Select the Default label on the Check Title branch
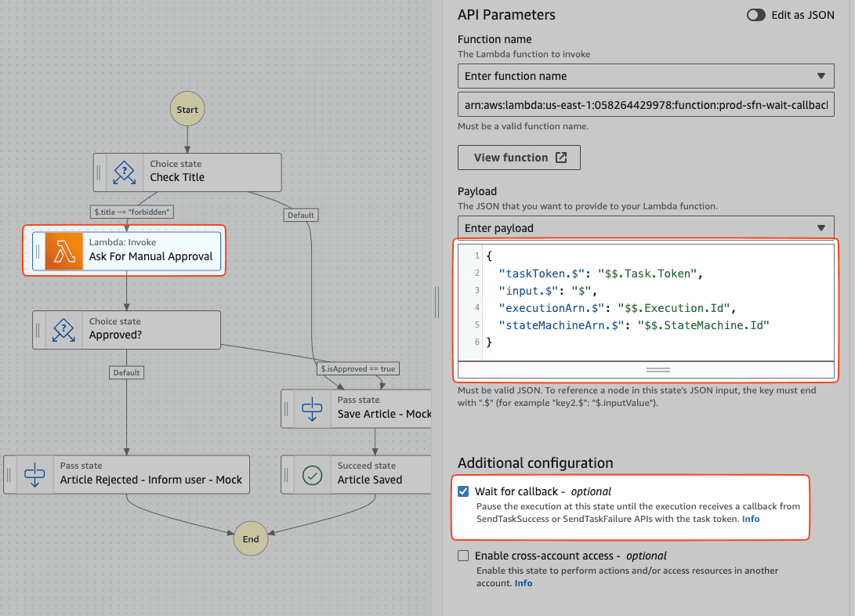Image resolution: width=855 pixels, height=616 pixels. [301, 214]
